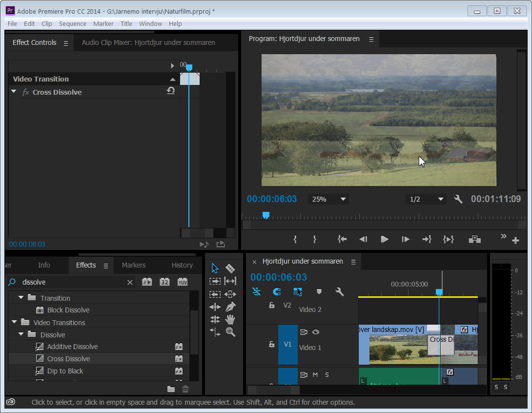Toggle the V1 track lock
This screenshot has height=413, width=532.
tap(272, 344)
